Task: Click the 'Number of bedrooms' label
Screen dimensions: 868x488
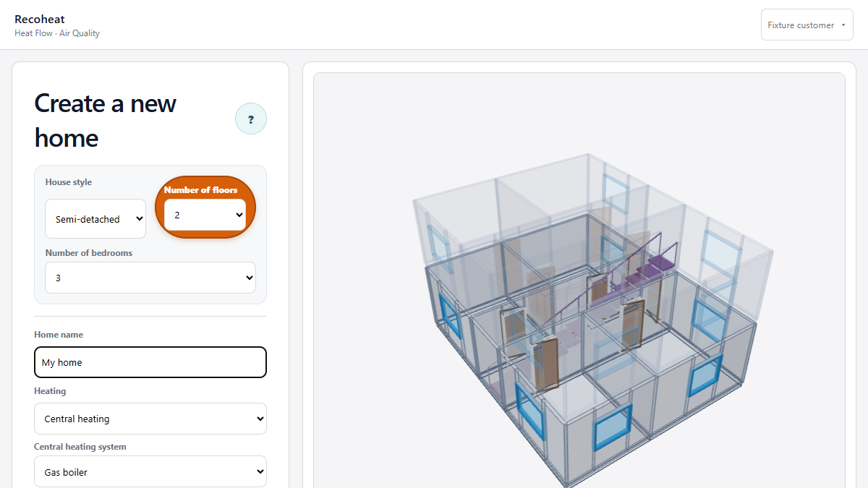Action: (89, 253)
